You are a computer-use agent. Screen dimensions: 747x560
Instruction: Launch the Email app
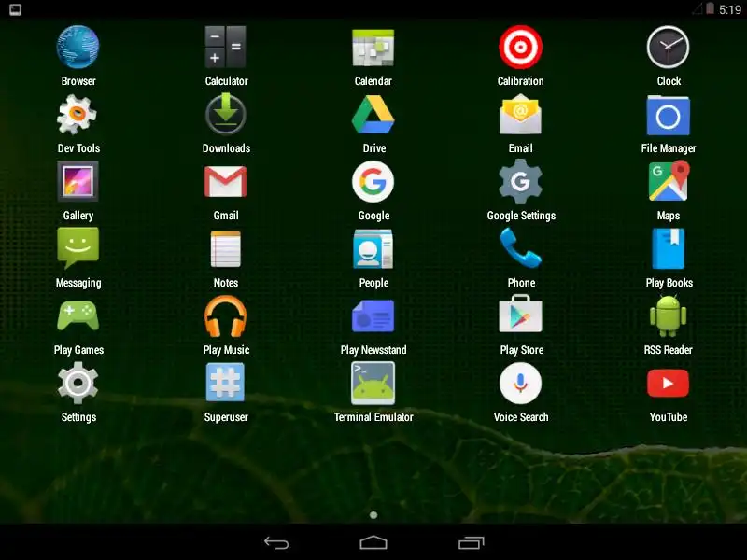(520, 115)
